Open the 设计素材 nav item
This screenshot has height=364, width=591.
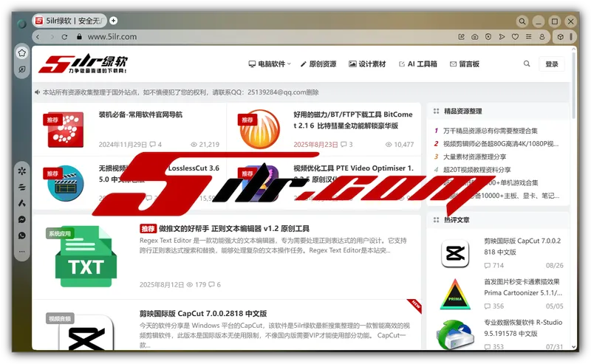click(367, 64)
